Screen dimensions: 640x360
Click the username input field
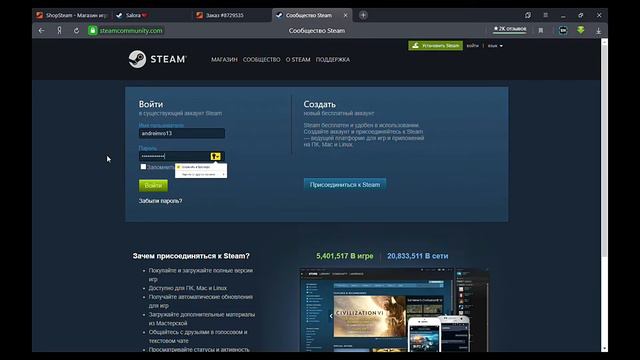(x=182, y=133)
